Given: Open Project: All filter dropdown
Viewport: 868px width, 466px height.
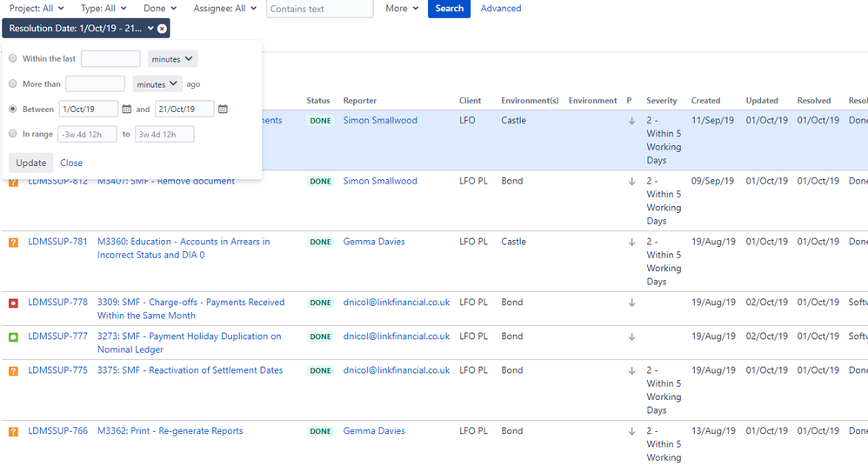Looking at the screenshot, I should coord(37,9).
